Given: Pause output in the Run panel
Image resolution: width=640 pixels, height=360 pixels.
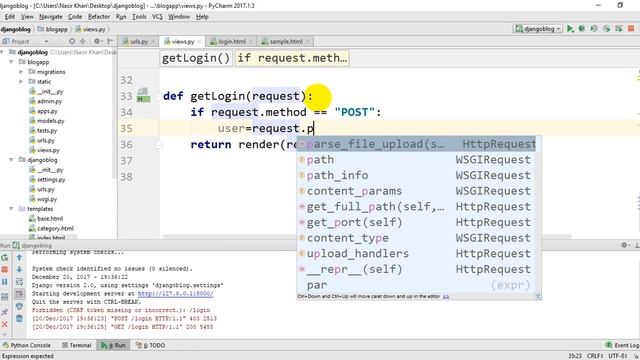Looking at the screenshot, I should point(4,282).
